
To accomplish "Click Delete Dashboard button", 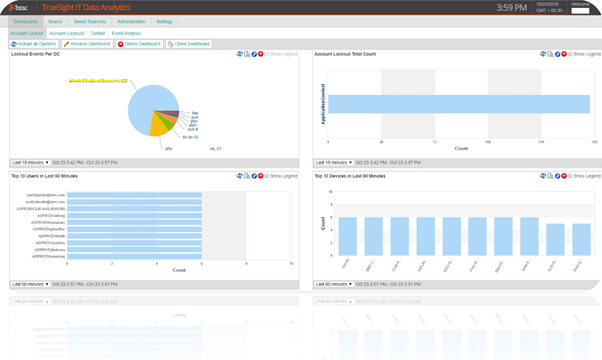I will (x=139, y=44).
